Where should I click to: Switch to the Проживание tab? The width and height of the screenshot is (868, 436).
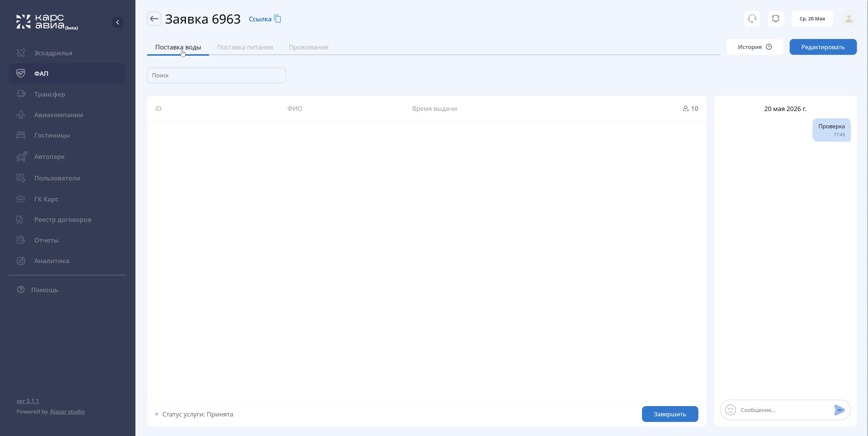tap(309, 47)
